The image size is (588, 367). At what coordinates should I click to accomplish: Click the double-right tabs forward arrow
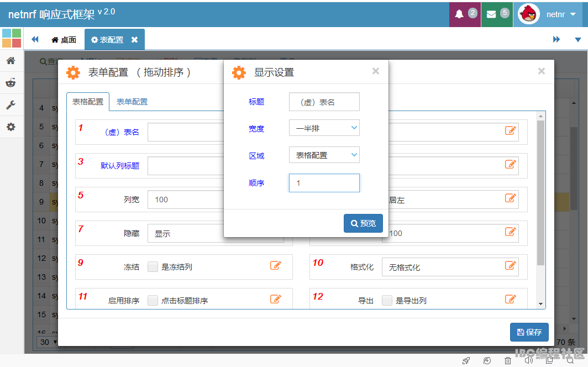tap(556, 39)
